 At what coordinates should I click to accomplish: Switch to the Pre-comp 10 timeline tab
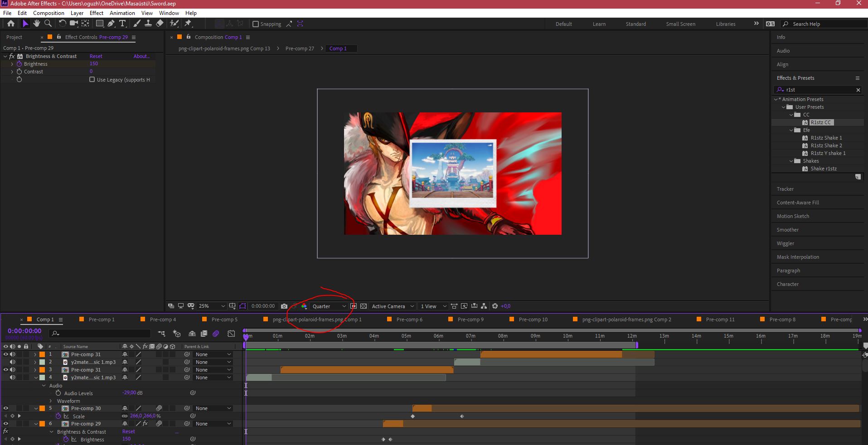[533, 319]
